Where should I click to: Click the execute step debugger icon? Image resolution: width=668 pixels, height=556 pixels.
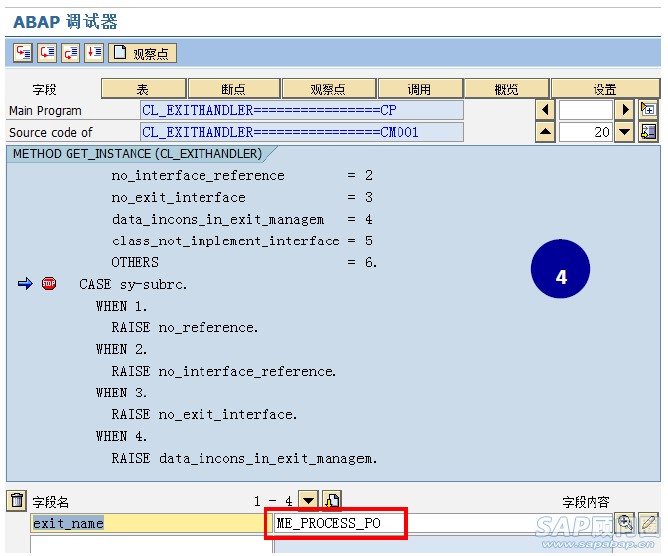click(46, 53)
